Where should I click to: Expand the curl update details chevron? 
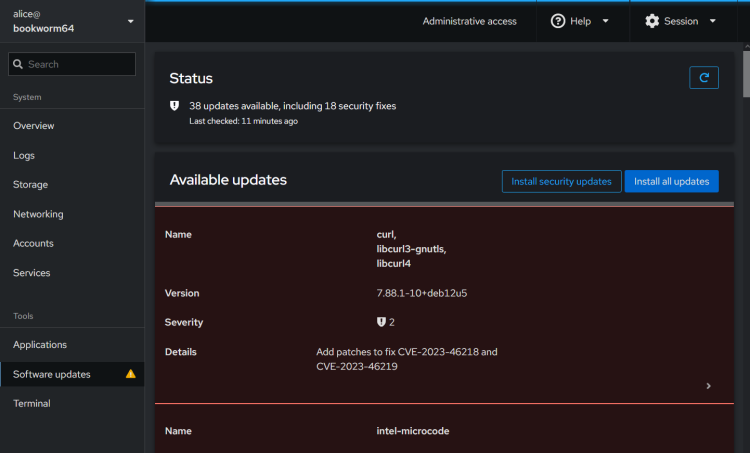pos(708,386)
